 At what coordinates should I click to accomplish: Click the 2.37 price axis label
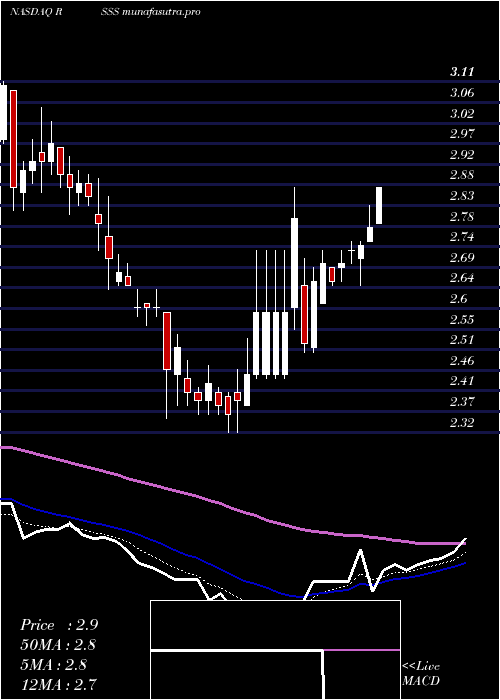(462, 402)
